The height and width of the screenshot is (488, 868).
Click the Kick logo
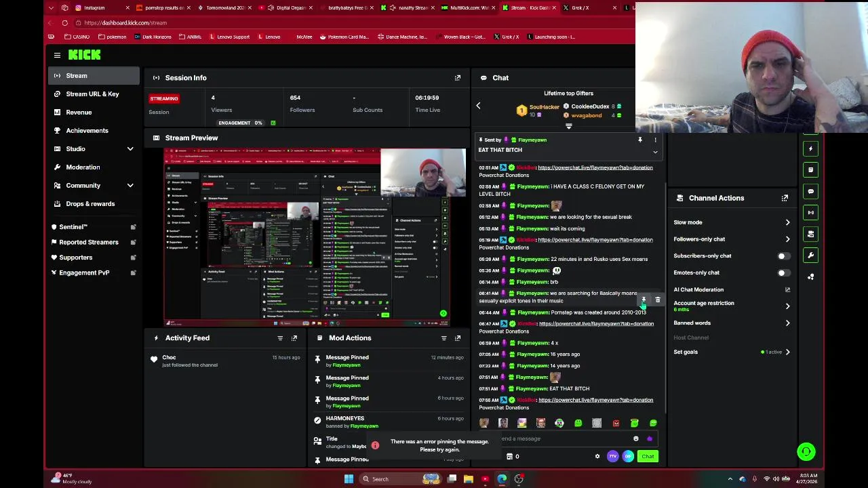[x=84, y=55]
